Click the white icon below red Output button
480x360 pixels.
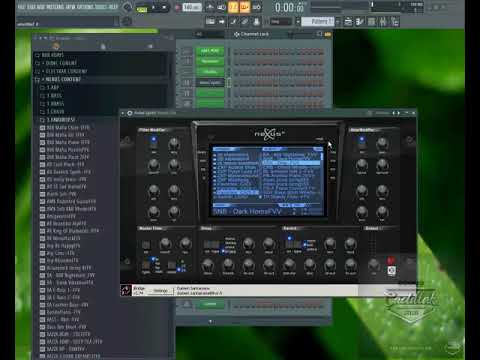click(x=392, y=270)
